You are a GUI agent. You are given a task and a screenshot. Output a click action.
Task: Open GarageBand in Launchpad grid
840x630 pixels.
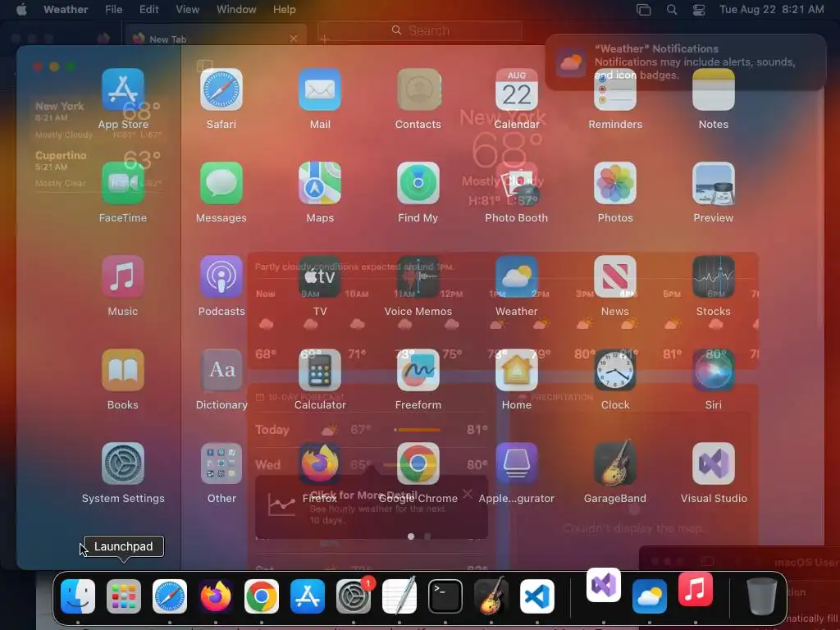click(615, 463)
